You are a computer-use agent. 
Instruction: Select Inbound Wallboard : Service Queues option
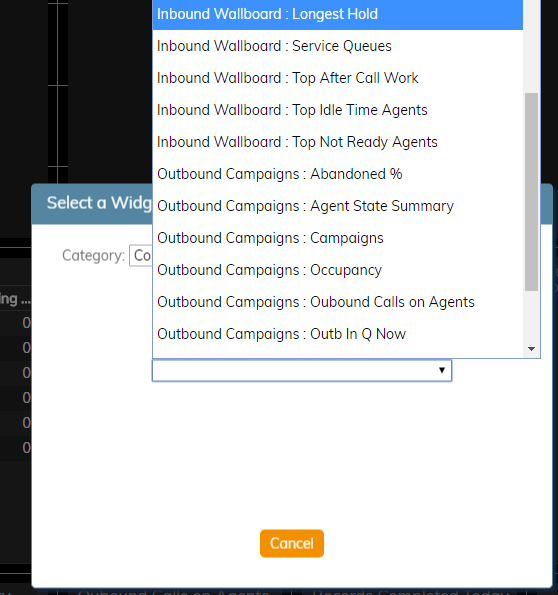coord(337,46)
